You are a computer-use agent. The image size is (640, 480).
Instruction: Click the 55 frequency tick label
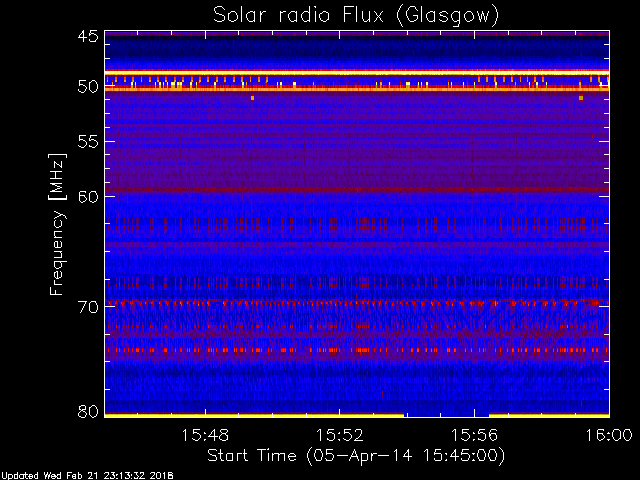pyautogui.click(x=88, y=142)
